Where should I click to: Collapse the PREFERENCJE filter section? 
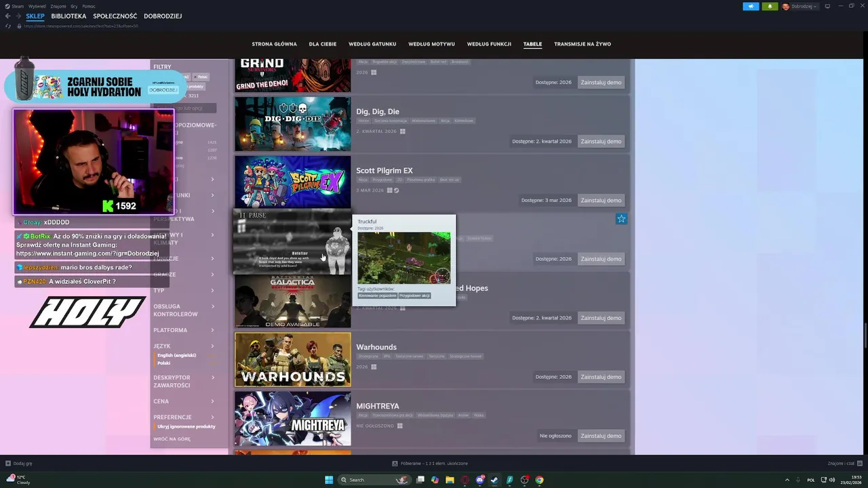[184, 417]
